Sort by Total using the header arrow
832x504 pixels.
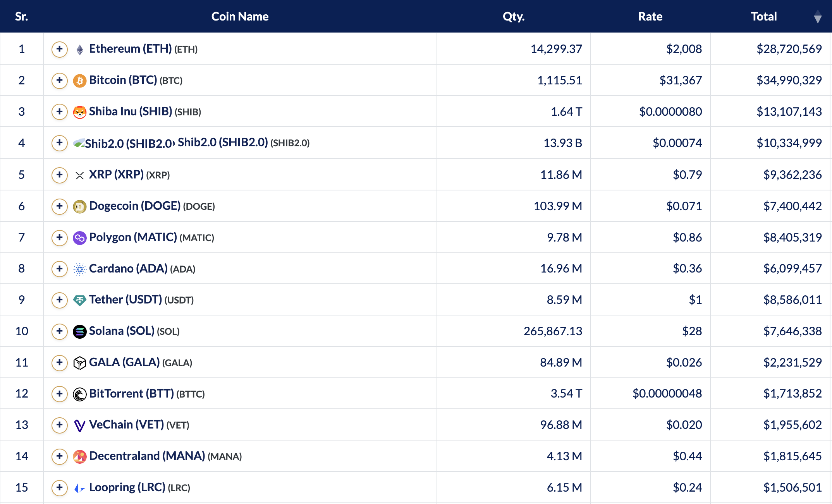coord(818,17)
